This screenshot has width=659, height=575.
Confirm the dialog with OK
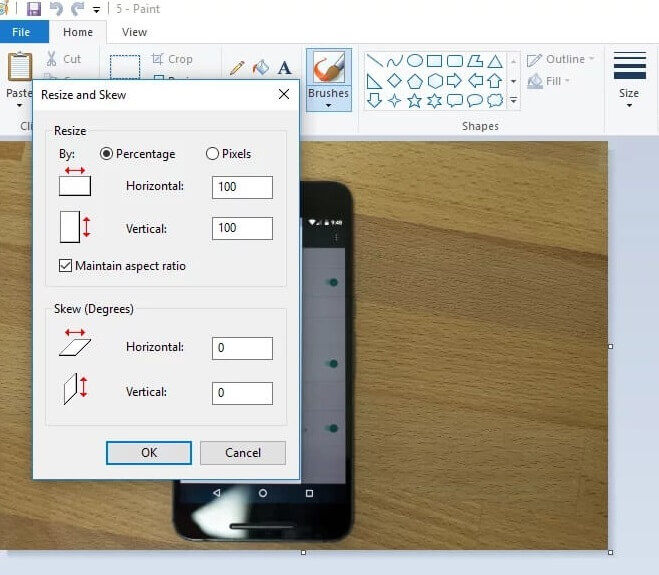(149, 453)
